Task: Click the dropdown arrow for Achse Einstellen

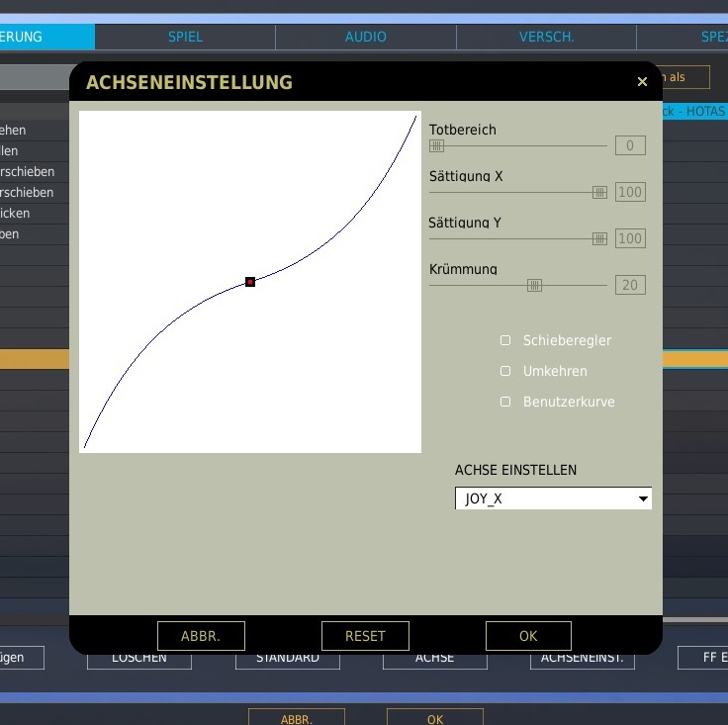Action: click(x=643, y=498)
